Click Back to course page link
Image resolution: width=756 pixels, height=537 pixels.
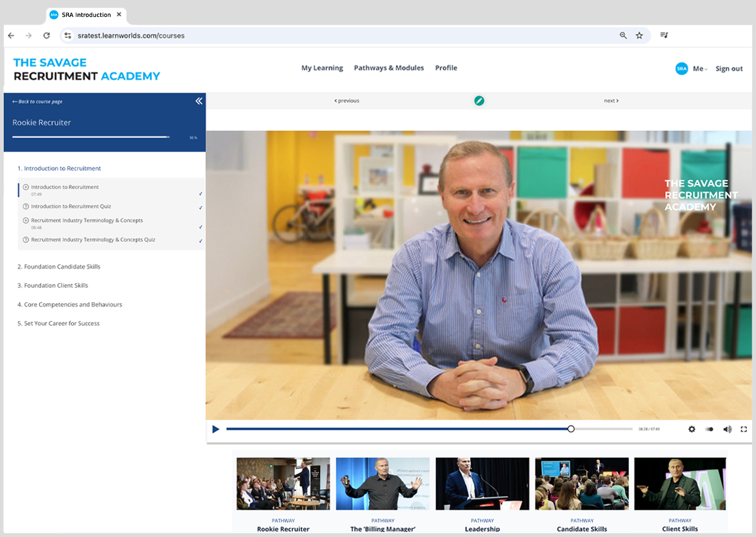click(x=37, y=101)
